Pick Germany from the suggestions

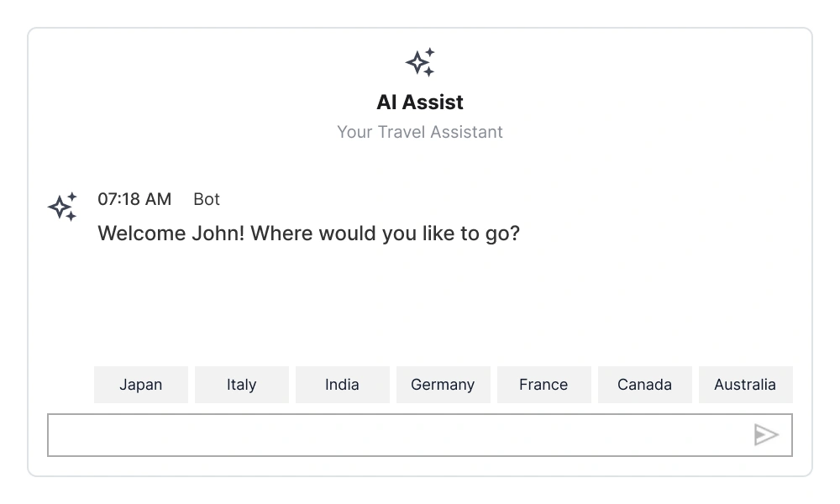point(443,384)
